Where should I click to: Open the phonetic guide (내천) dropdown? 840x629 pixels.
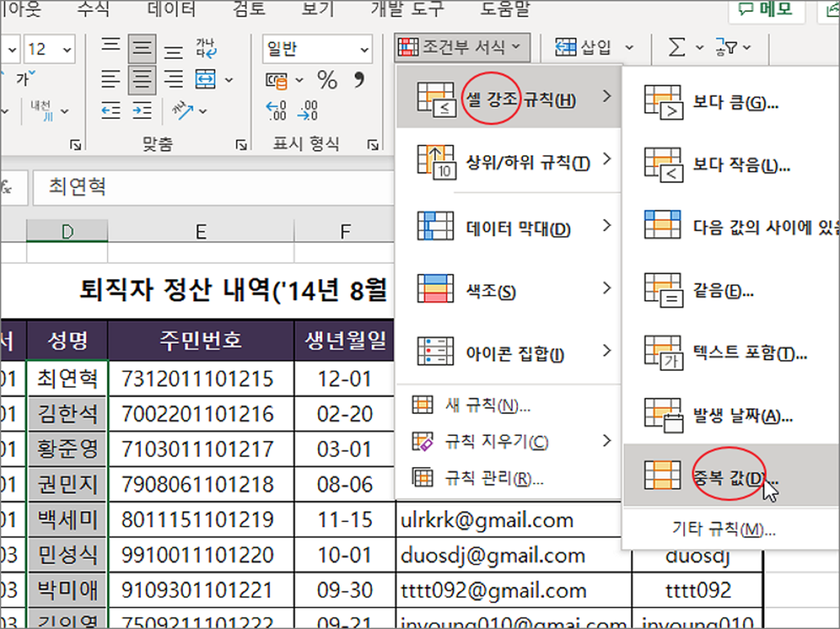(65, 111)
